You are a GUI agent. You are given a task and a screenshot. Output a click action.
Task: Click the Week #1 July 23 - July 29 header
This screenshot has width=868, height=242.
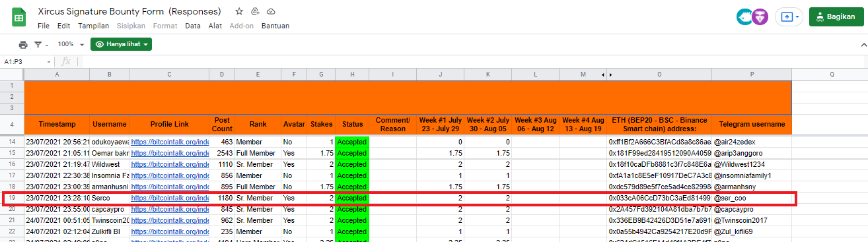(441, 124)
